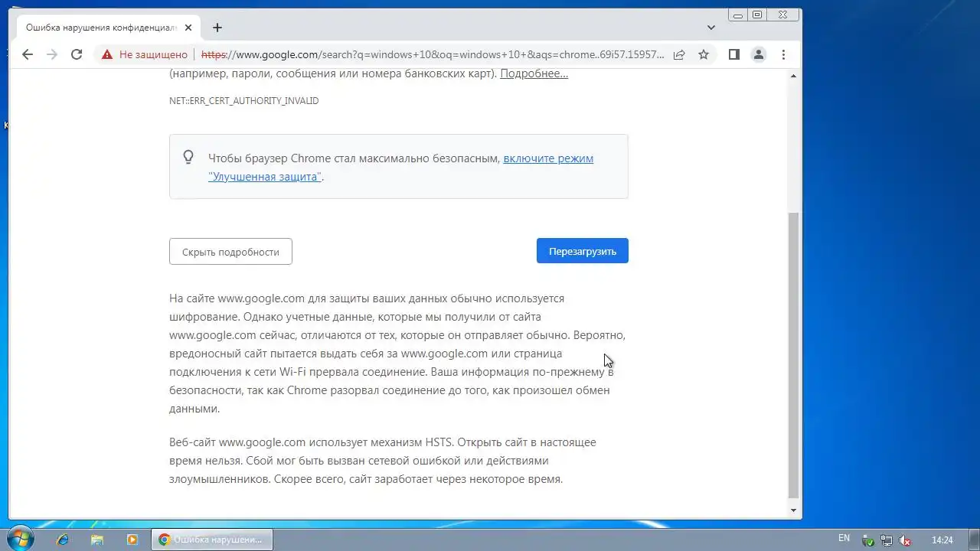Open Windows Explorer folder in taskbar
This screenshot has width=980, height=551.
pos(97,540)
